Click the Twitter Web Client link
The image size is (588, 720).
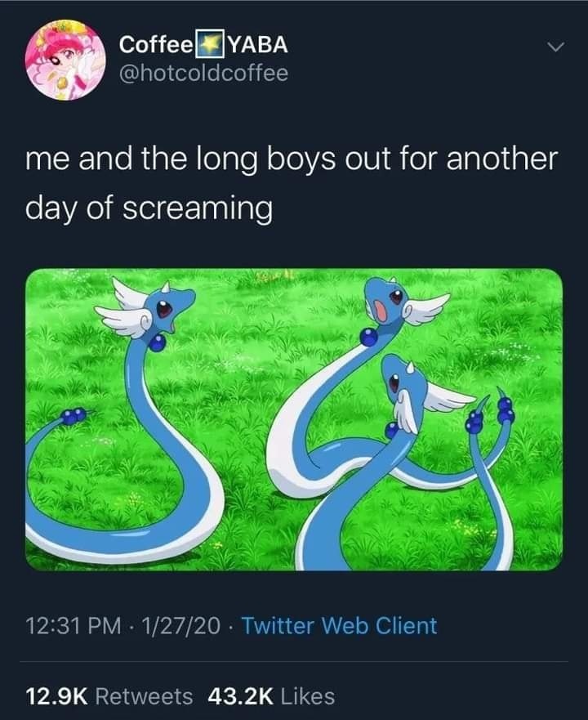tap(339, 625)
